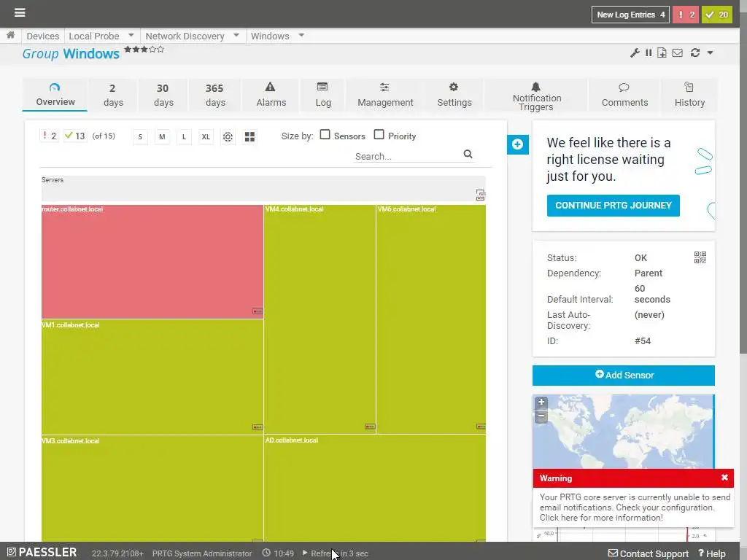Expand the group toolbar more-options arrow

click(x=710, y=52)
